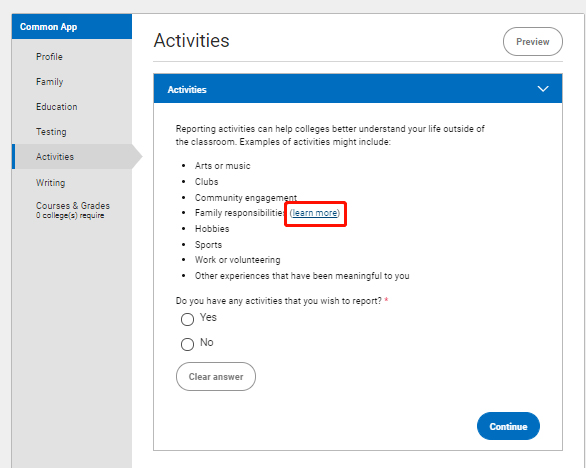Click the 'Community engagement' list item

[246, 198]
